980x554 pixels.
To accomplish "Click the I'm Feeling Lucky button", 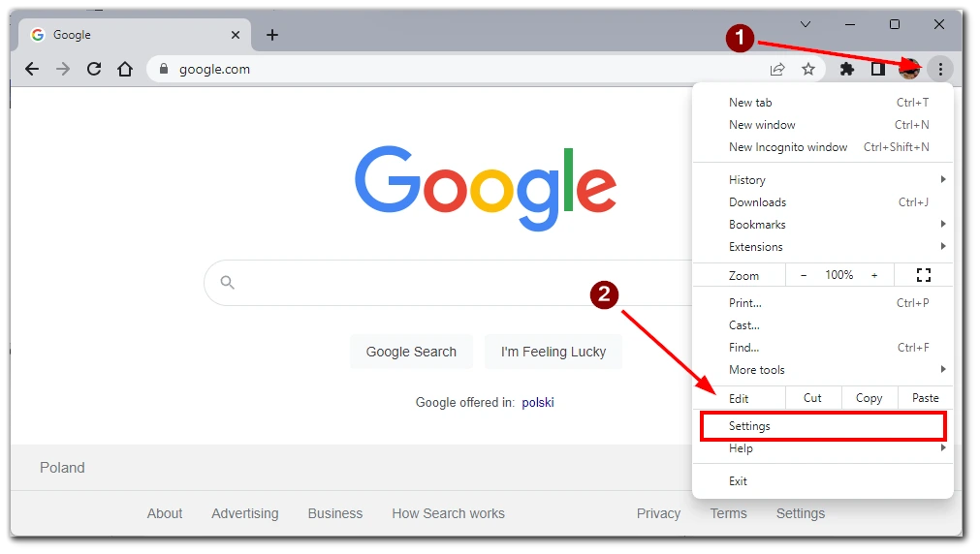I will click(553, 353).
